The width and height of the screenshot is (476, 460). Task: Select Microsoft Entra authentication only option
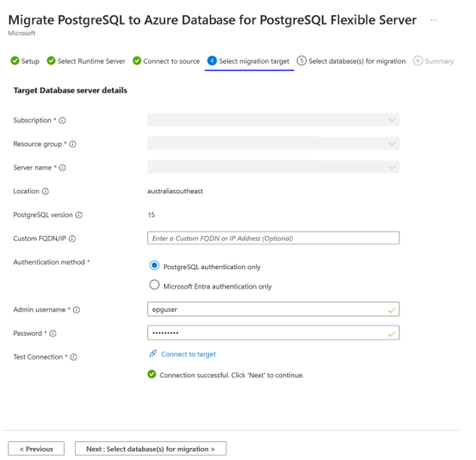155,286
